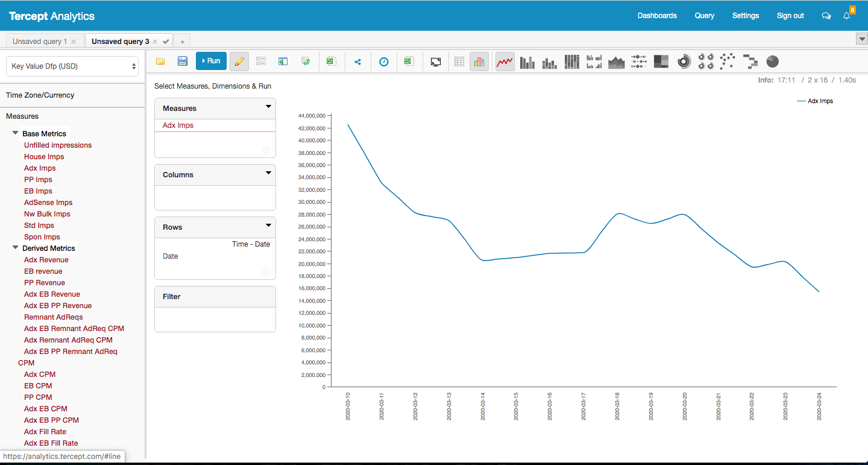Run the query

click(x=211, y=61)
